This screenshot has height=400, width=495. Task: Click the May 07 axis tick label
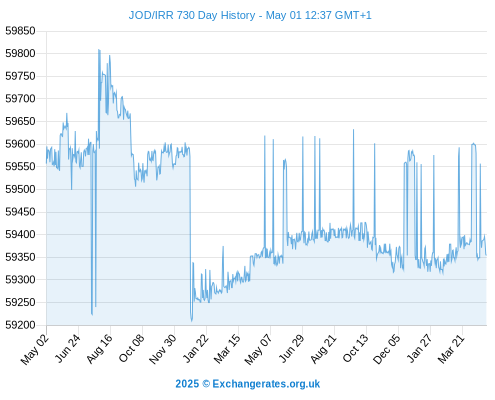(x=258, y=349)
